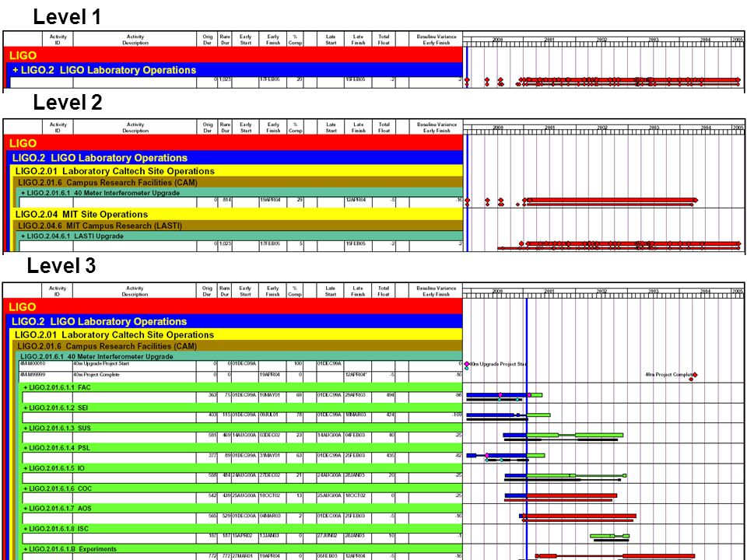Image resolution: width=747 pixels, height=560 pixels.
Task: Expand the LIGO.2.01.6.1.7 AOS group
Action: click(26, 509)
